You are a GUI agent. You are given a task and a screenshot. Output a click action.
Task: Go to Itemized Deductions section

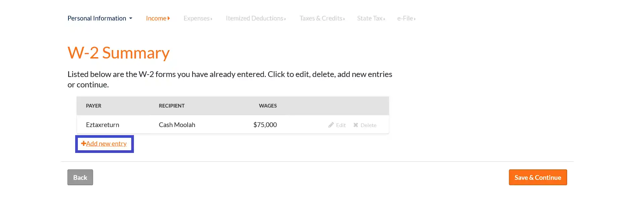pyautogui.click(x=256, y=18)
